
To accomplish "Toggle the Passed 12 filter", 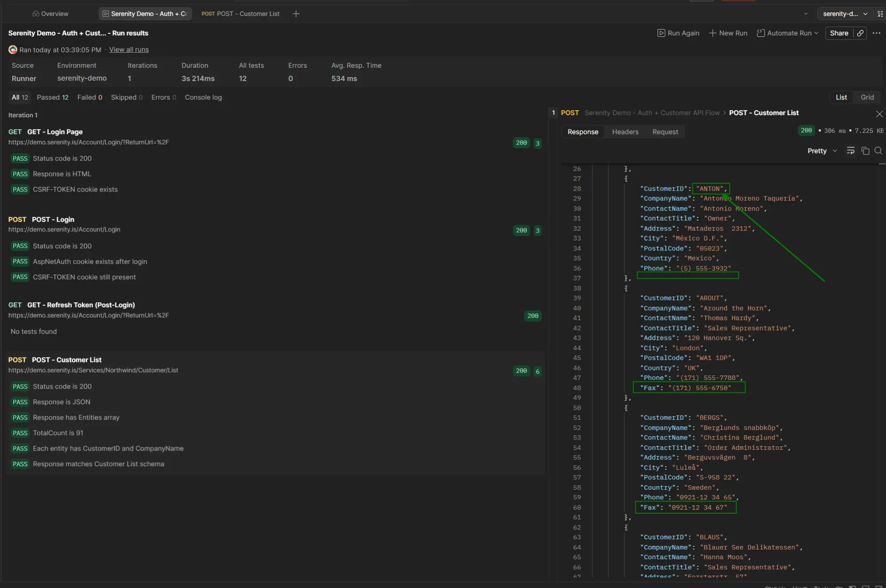I will click(x=53, y=97).
